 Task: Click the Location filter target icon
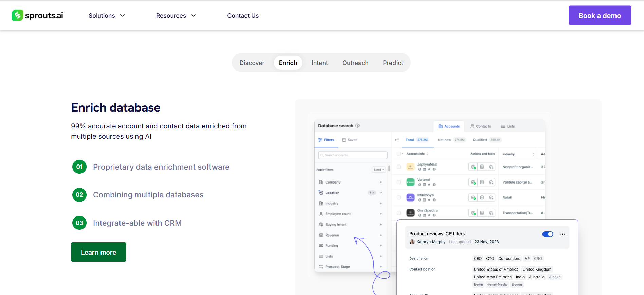321,193
